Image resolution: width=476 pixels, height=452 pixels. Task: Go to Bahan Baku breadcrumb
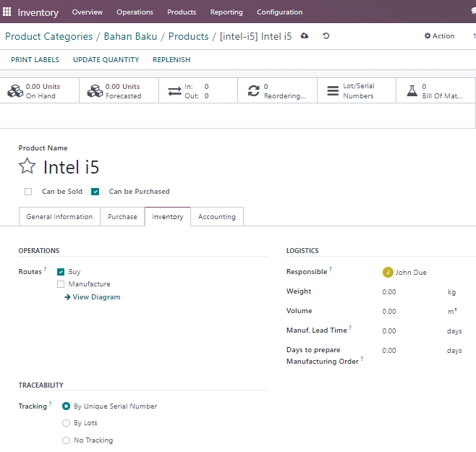130,36
